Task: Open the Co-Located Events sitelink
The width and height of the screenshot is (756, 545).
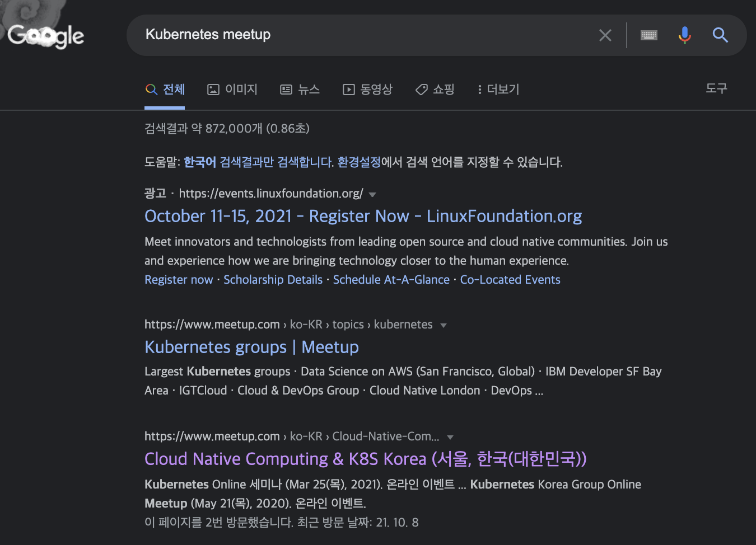Action: click(x=510, y=280)
